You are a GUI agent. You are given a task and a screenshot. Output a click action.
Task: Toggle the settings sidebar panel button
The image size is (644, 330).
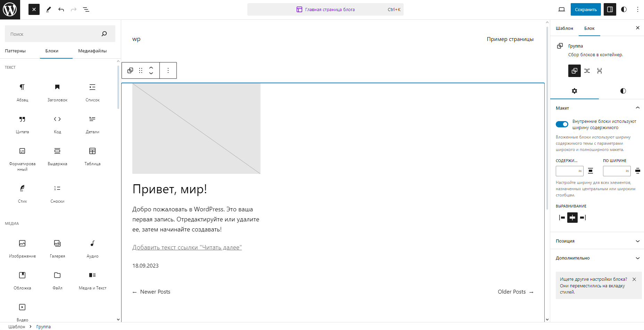[x=610, y=10]
